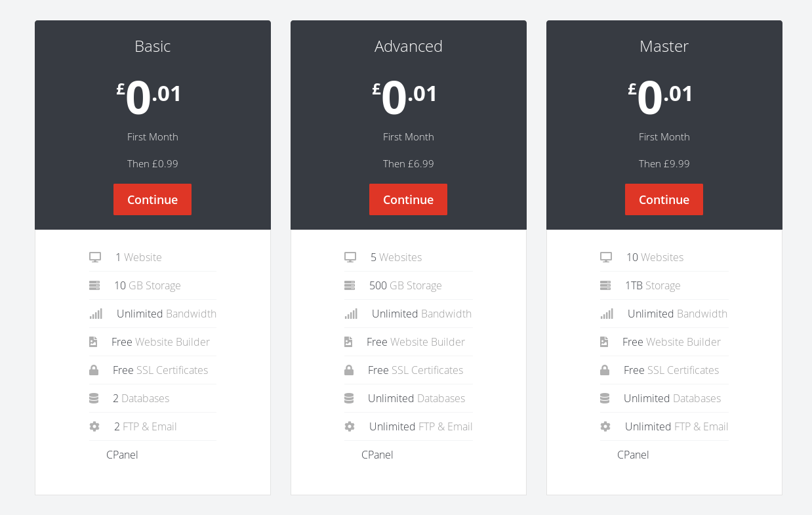The image size is (812, 515).
Task: Click 'Then £0.99' text
Action: pos(152,163)
